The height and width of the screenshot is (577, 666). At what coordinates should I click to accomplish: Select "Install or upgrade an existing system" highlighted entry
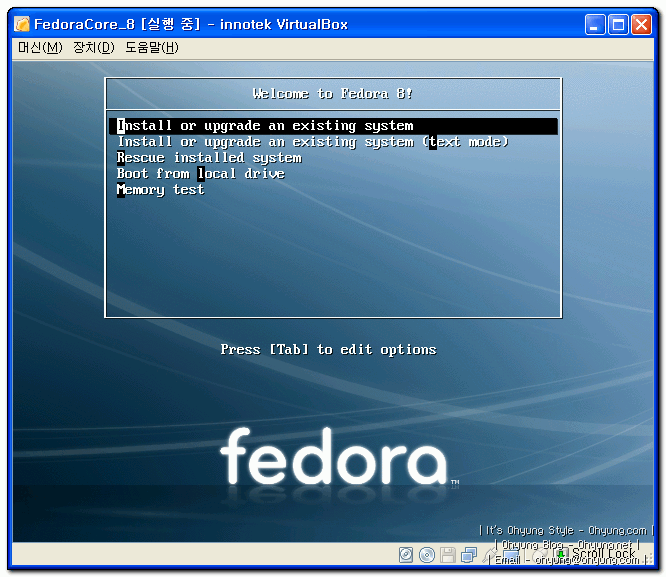coord(333,126)
